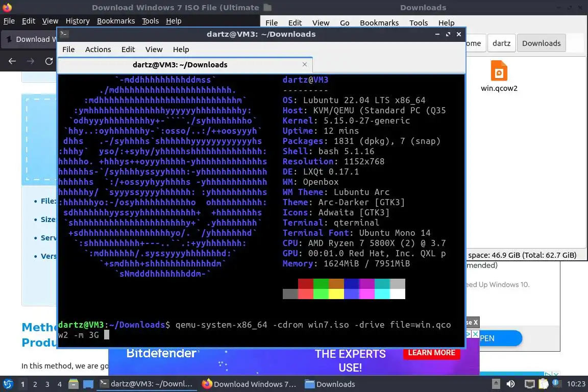Screen dimensions: 588x392
Task: Close the dartz@VM3 terminal tab
Action: pyautogui.click(x=305, y=64)
